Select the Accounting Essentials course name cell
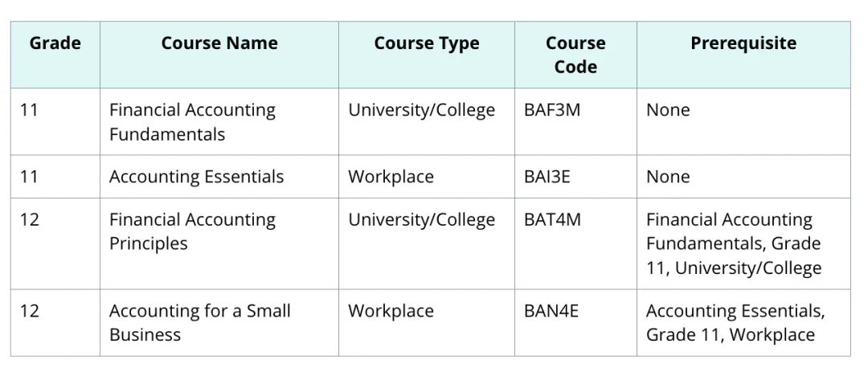This screenshot has width=868, height=368. coord(196,177)
